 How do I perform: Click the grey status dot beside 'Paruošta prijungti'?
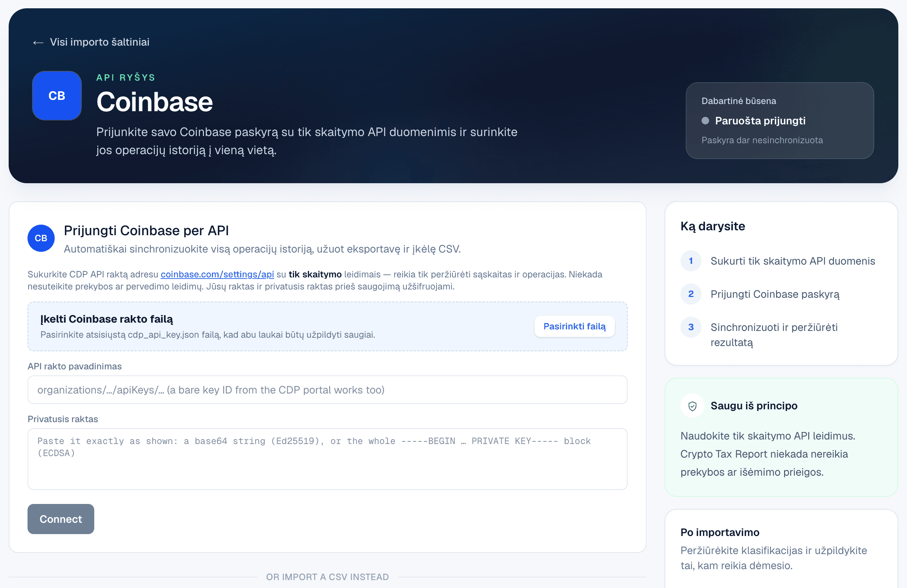705,121
